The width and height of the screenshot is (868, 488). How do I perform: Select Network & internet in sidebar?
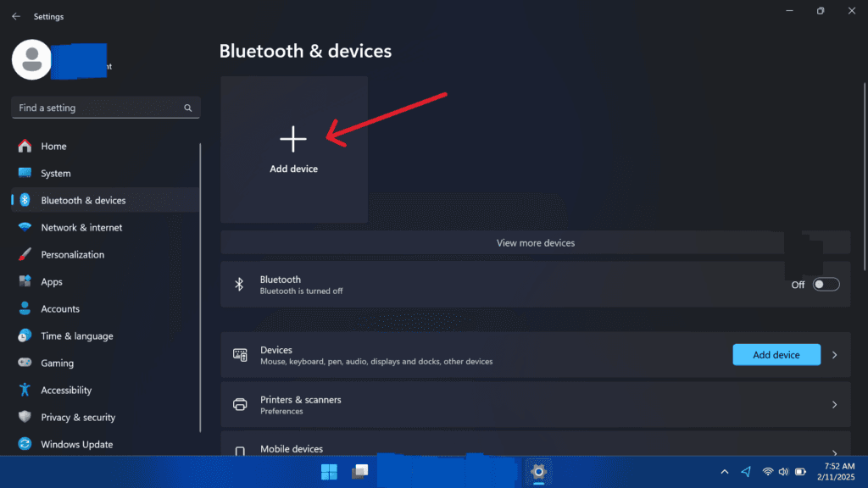(105, 227)
